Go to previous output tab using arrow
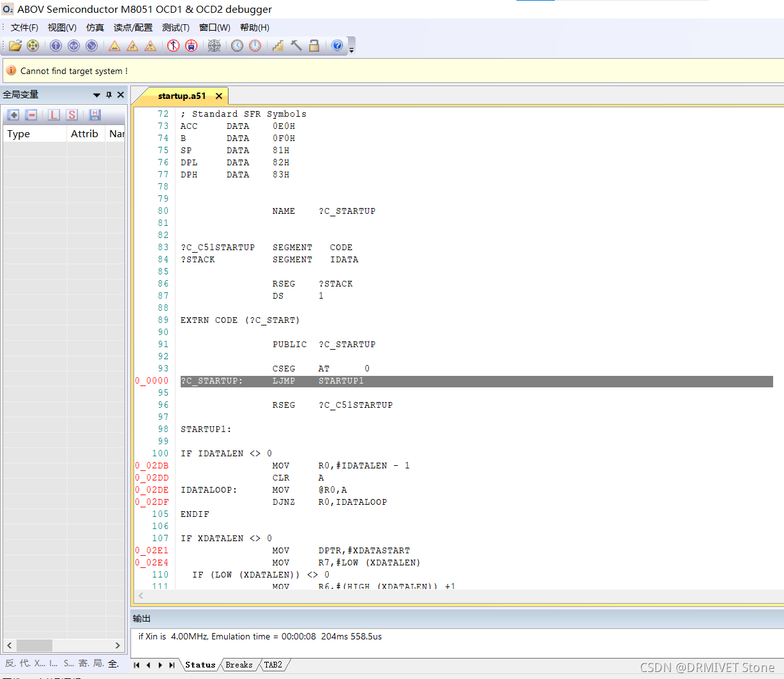Image resolution: width=784 pixels, height=679 pixels. 148,665
